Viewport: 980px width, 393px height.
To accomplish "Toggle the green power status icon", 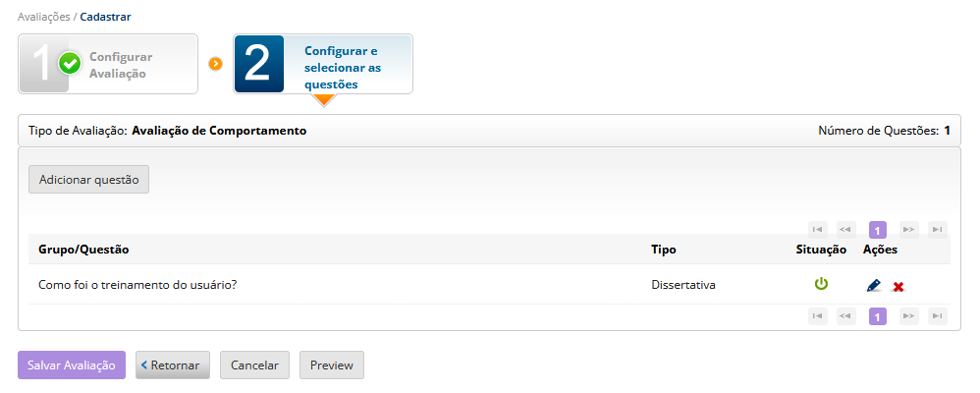I will [x=821, y=285].
